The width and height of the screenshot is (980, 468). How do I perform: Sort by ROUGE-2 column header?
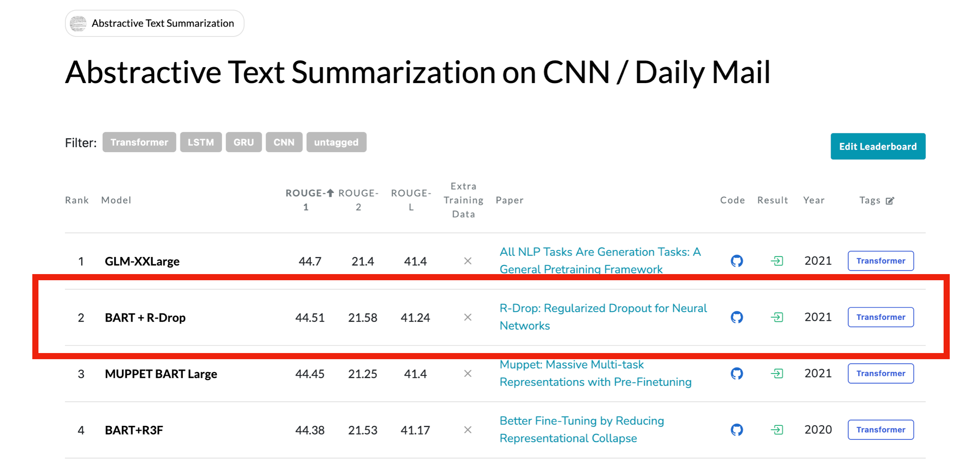(x=358, y=200)
